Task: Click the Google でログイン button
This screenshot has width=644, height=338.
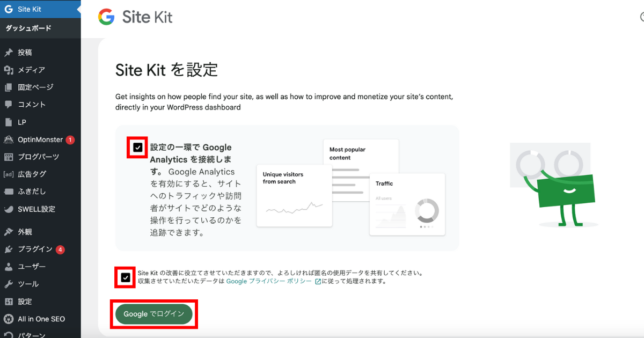Action: 154,314
